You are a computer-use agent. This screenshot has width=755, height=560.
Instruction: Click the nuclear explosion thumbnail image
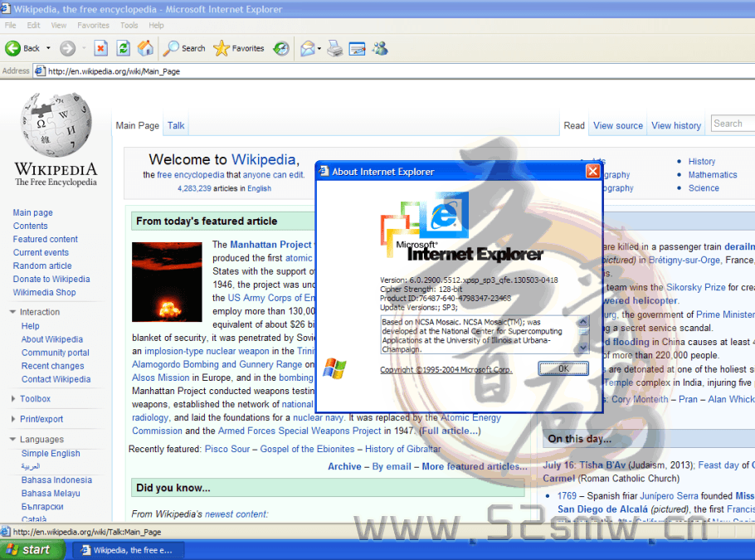[167, 282]
